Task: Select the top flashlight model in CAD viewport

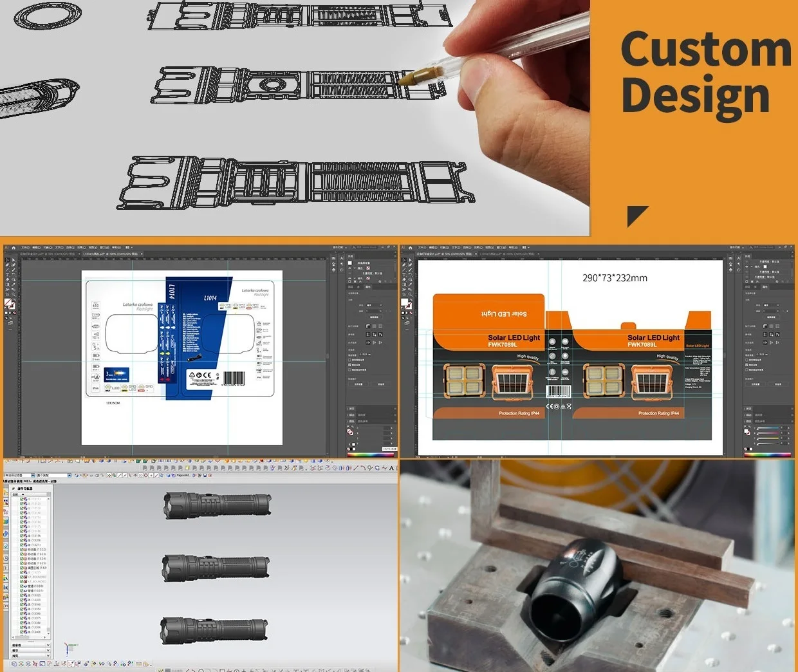Action: [x=218, y=506]
